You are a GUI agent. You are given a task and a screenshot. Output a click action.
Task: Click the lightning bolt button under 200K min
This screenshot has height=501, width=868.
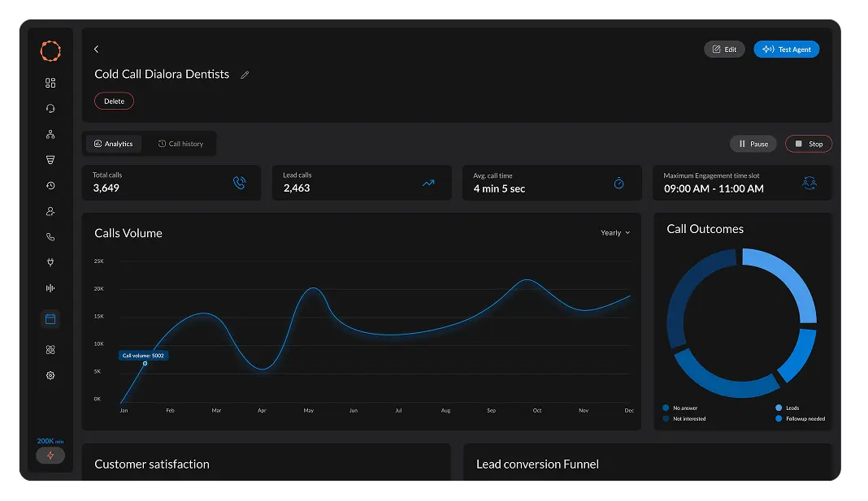pyautogui.click(x=50, y=456)
